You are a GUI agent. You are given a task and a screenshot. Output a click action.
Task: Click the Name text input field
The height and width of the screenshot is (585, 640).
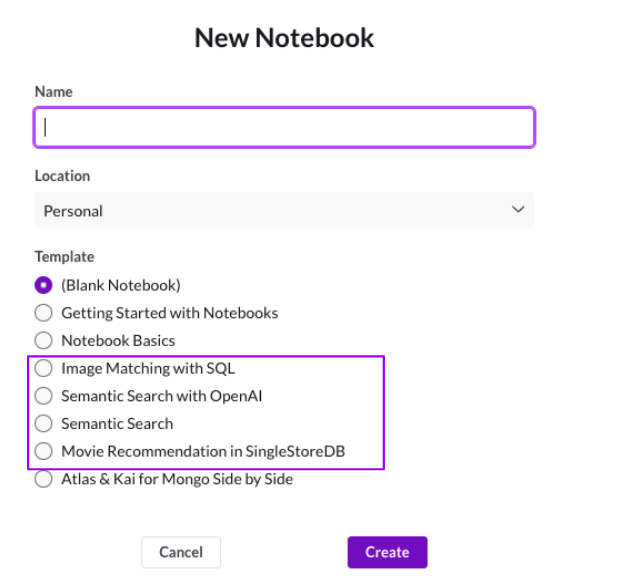click(x=285, y=128)
